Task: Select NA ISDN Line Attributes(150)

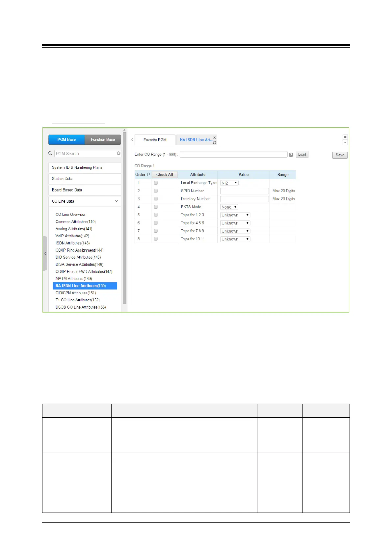Action: 85,286
